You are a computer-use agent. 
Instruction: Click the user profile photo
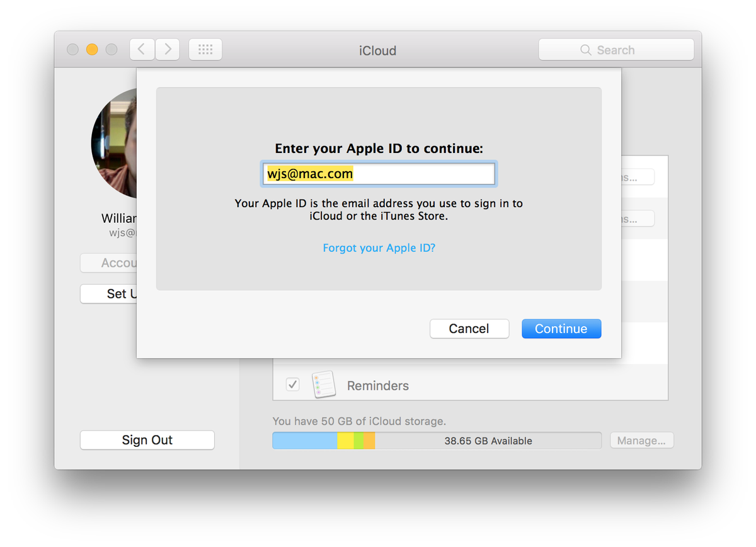click(x=114, y=144)
